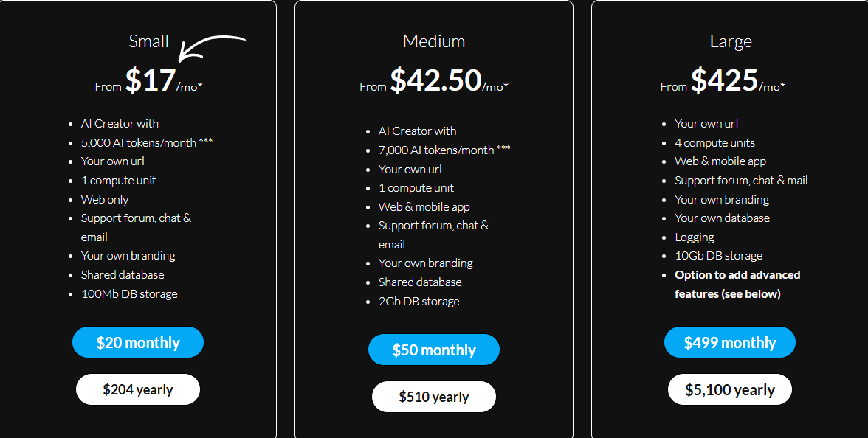
Task: Click the $204 yearly button for Small plan
Action: [137, 389]
